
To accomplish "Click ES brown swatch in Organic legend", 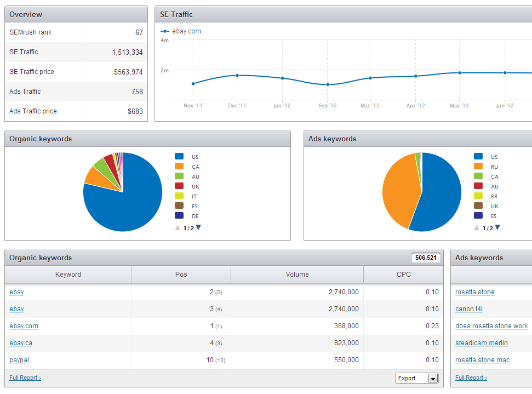I will click(179, 205).
